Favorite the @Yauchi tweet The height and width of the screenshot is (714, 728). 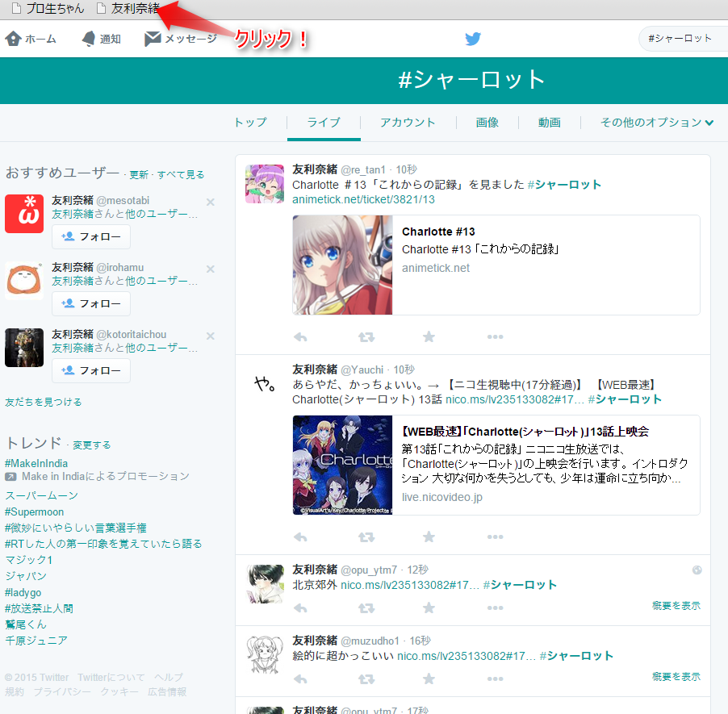pyautogui.click(x=429, y=537)
